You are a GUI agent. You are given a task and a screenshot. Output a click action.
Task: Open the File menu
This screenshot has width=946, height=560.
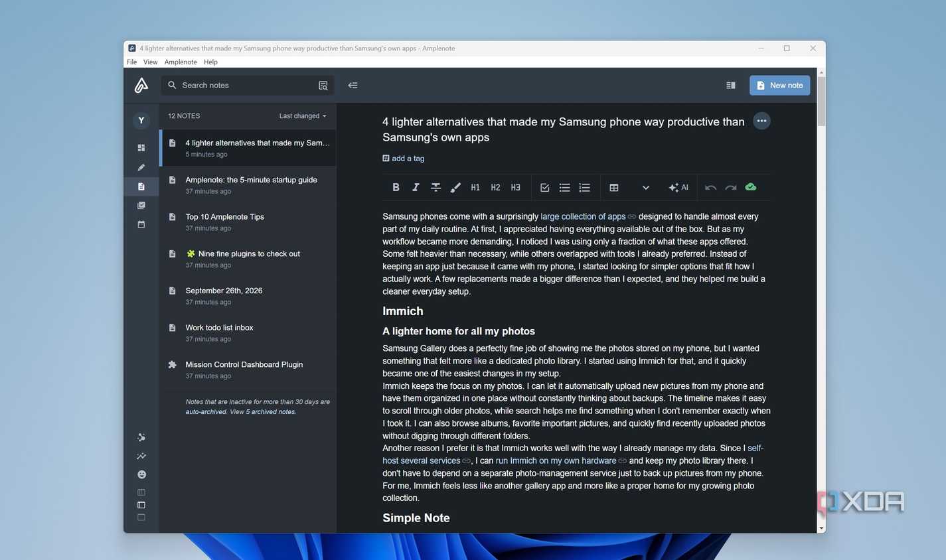132,62
